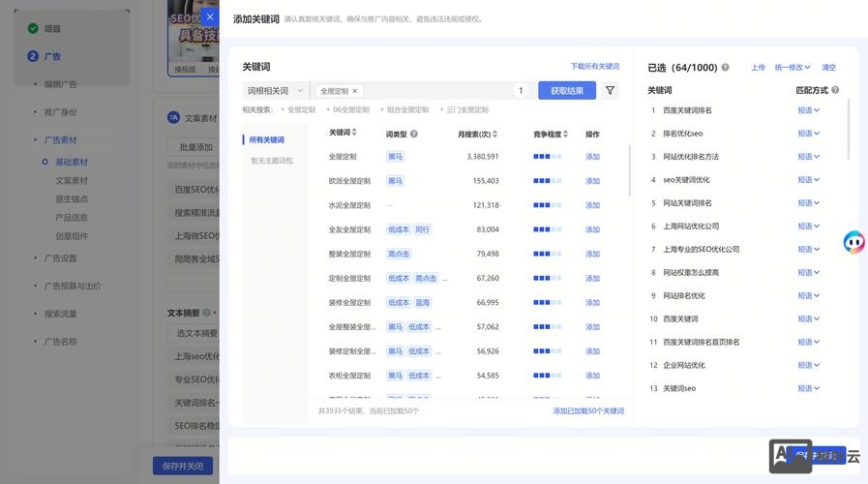Click 获取结果 button
The image size is (868, 484).
point(567,90)
